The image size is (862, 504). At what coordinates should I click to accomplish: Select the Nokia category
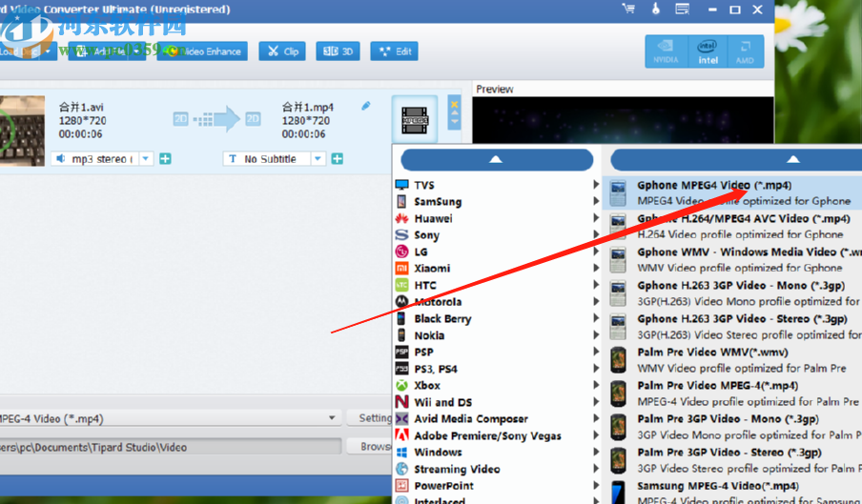click(497, 335)
